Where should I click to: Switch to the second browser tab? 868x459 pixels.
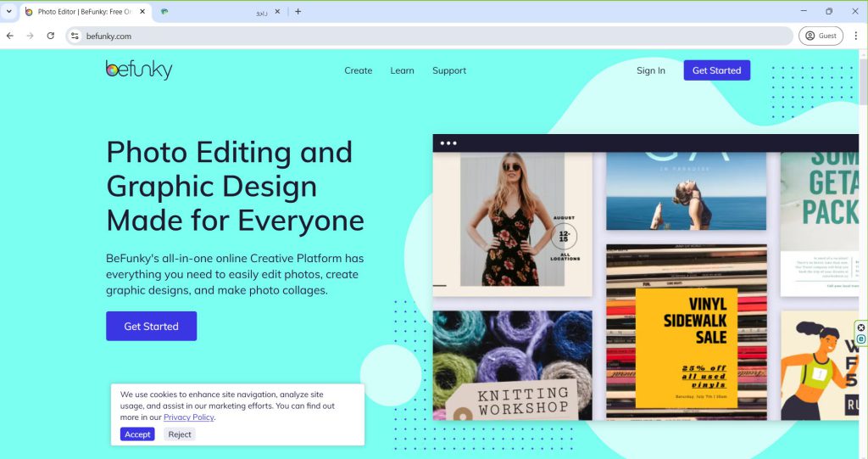pos(220,12)
